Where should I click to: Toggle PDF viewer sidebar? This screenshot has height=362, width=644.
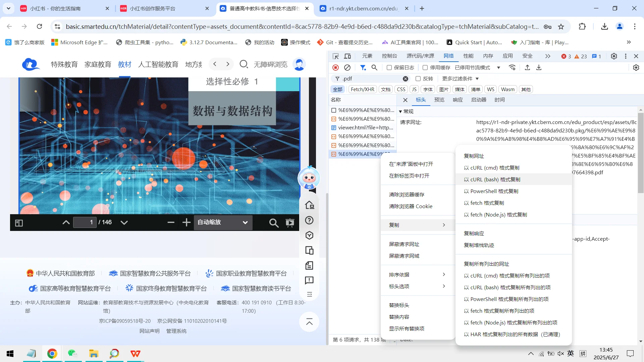pos(19,223)
